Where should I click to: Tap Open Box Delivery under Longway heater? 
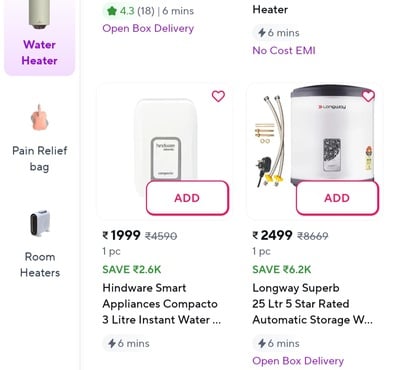click(x=298, y=361)
